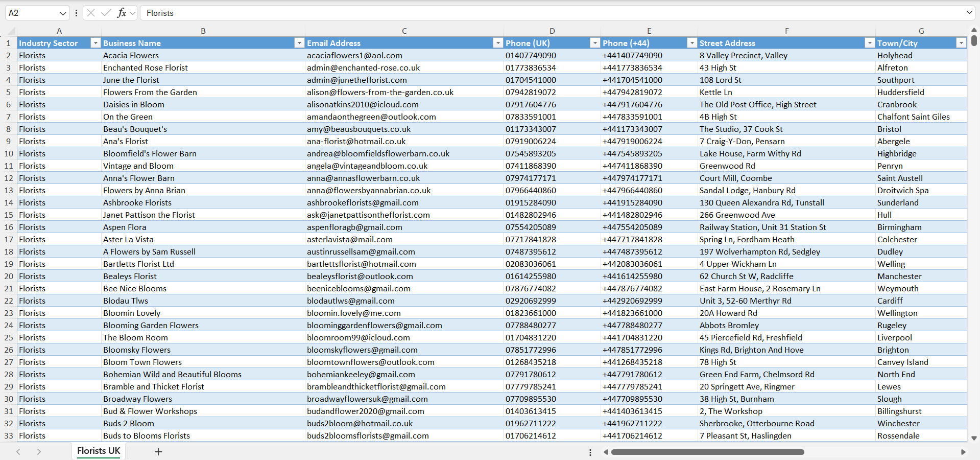Select cell Flowers by Anna Brian
The height and width of the screenshot is (460, 980).
[203, 190]
